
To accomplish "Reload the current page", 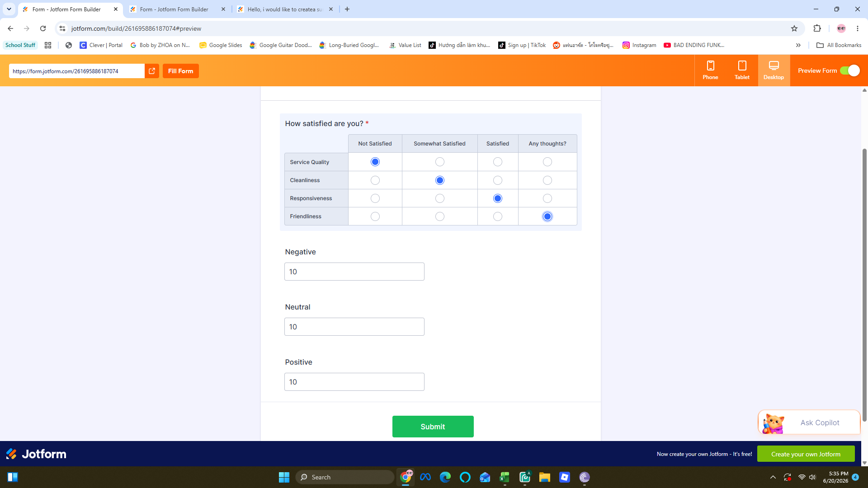I will tap(43, 28).
